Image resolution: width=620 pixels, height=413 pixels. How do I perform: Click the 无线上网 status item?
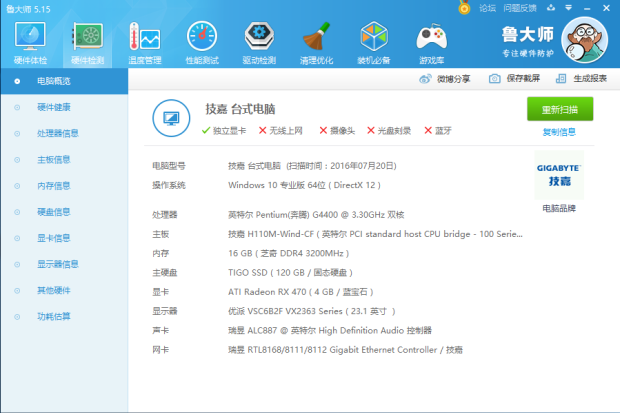[x=280, y=131]
